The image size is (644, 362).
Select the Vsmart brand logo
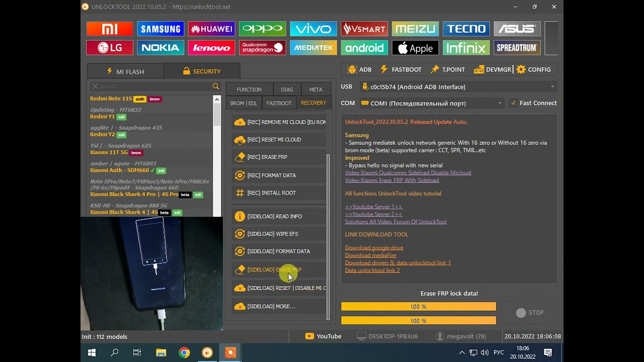tap(364, 29)
